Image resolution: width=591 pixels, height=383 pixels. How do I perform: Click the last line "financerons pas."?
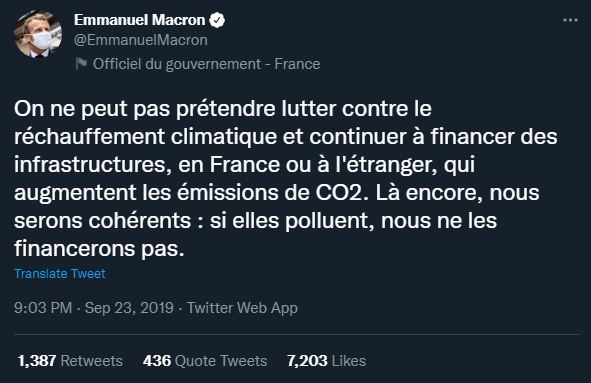coord(99,249)
